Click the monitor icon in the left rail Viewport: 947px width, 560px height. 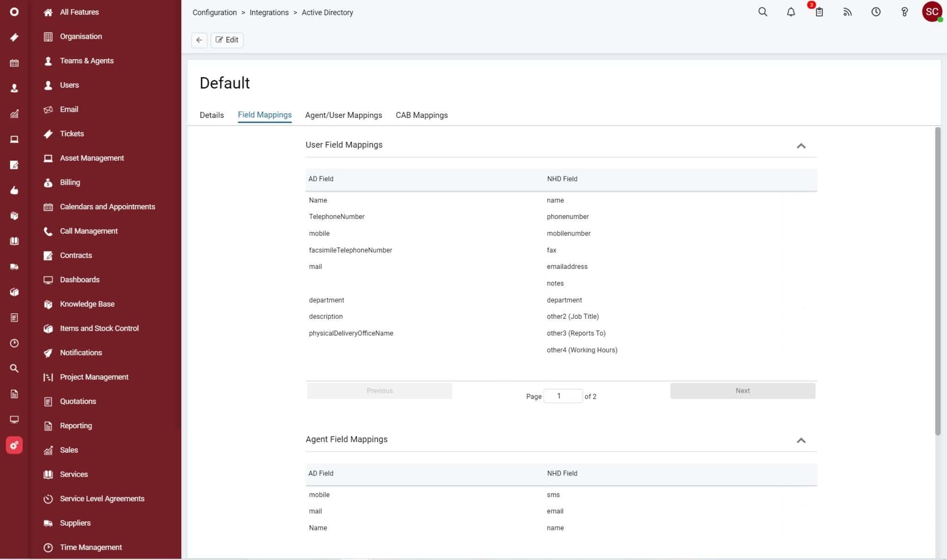tap(14, 419)
